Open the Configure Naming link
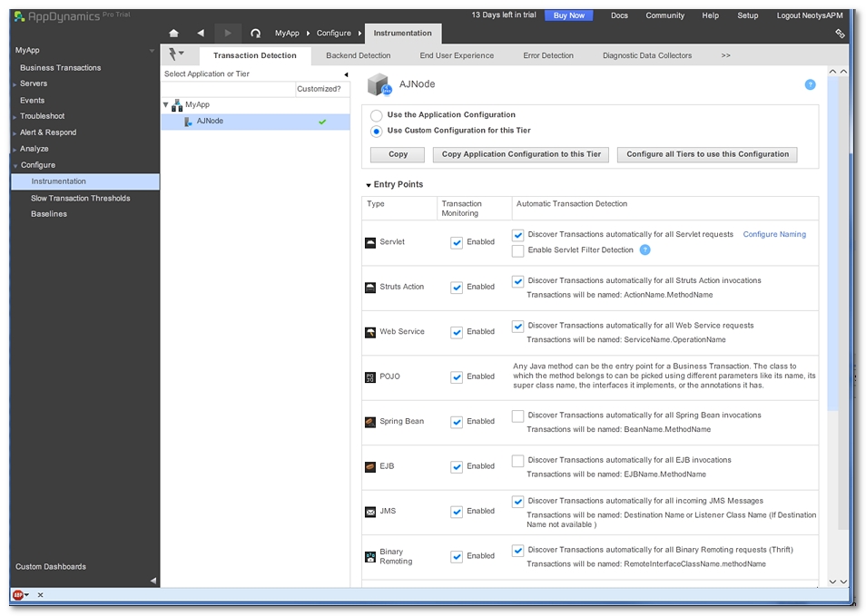The image size is (866, 616). (x=773, y=234)
